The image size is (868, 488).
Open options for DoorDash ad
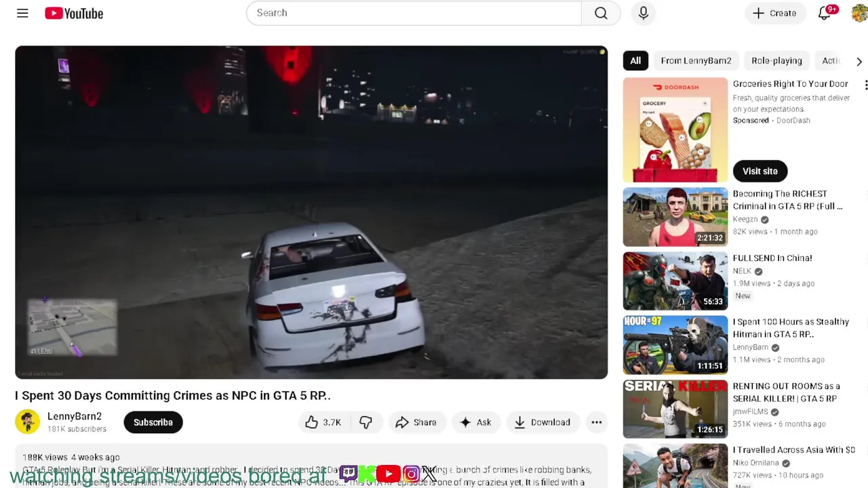tap(865, 85)
